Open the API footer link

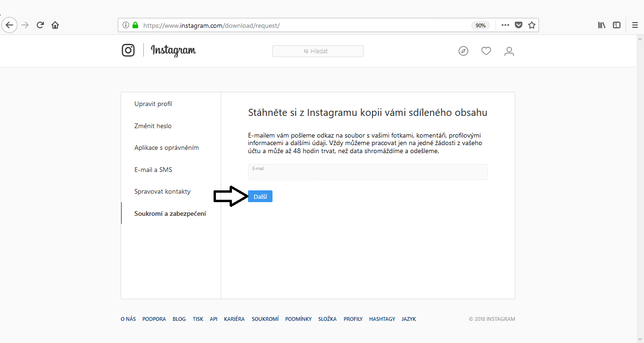pos(214,319)
